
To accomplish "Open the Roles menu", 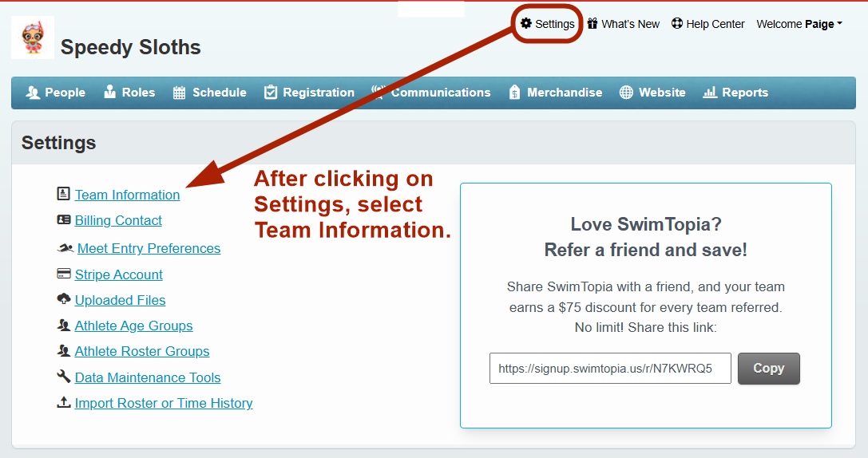I will tap(129, 93).
